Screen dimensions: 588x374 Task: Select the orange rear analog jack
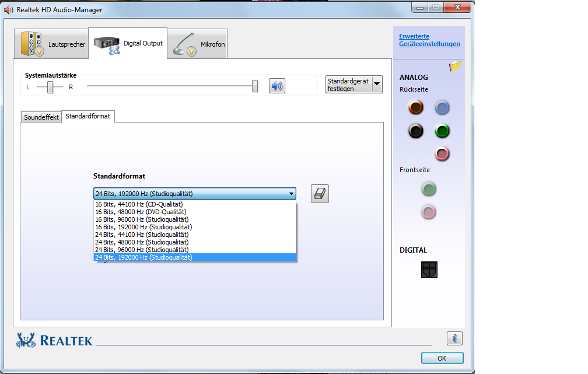415,107
